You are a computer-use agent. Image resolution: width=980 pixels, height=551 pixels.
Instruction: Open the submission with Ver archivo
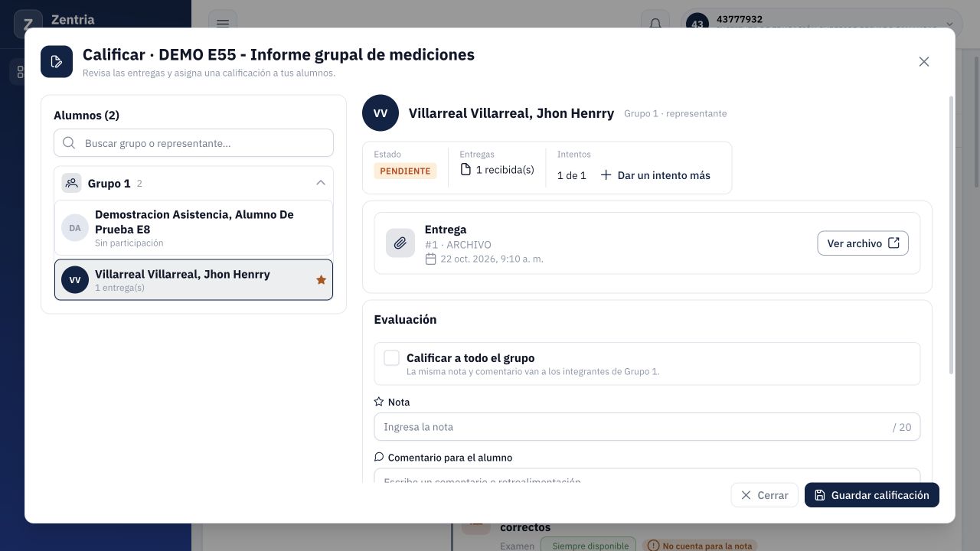863,243
